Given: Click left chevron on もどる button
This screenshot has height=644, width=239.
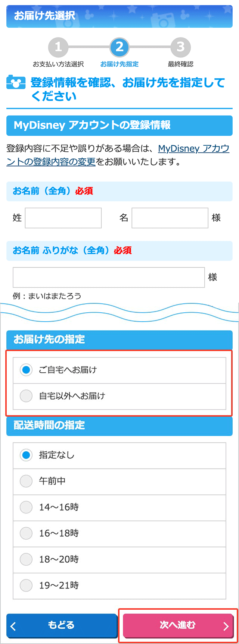Looking at the screenshot, I should (13, 626).
